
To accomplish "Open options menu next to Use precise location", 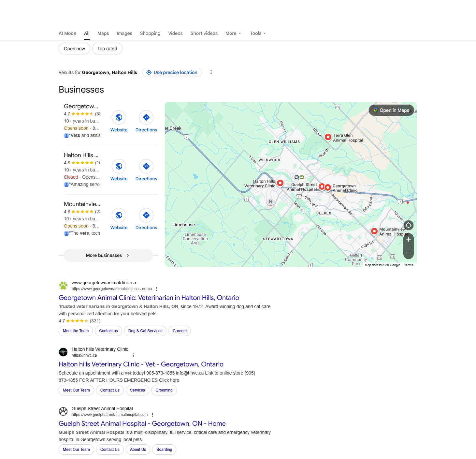I will tap(211, 72).
